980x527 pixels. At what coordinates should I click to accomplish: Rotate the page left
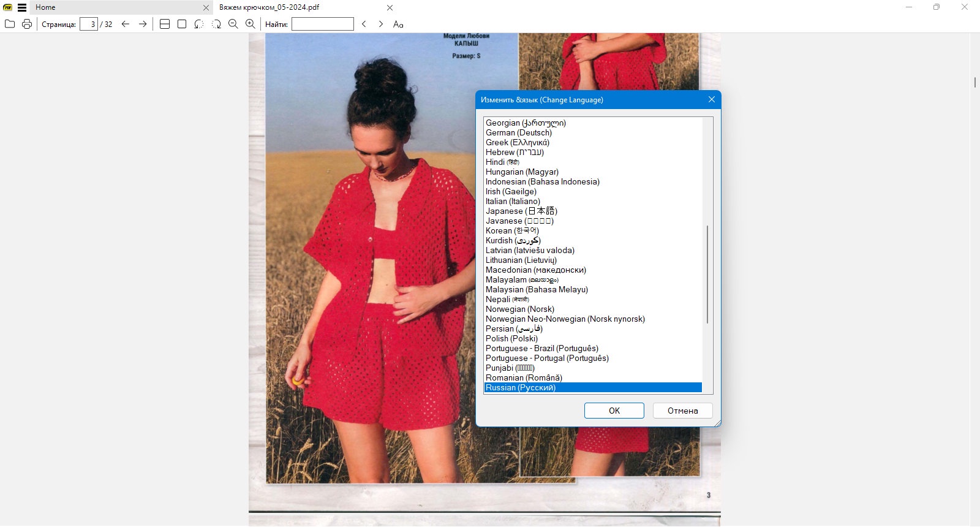pos(199,24)
